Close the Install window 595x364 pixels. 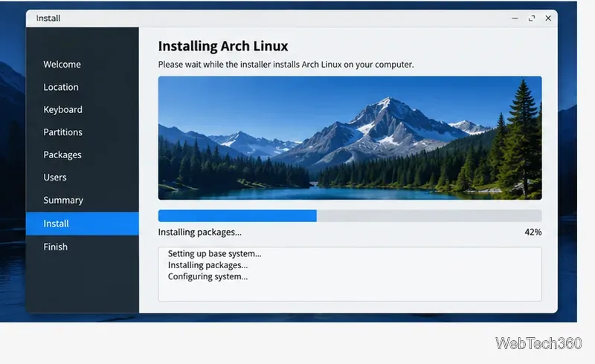548,18
